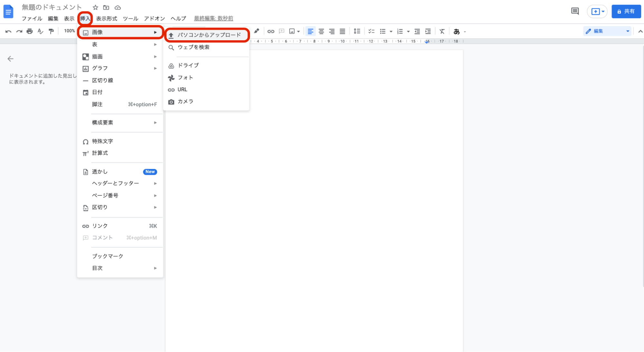Screen dimensions: 644x352
Task: Open line spacing options
Action: point(357,31)
